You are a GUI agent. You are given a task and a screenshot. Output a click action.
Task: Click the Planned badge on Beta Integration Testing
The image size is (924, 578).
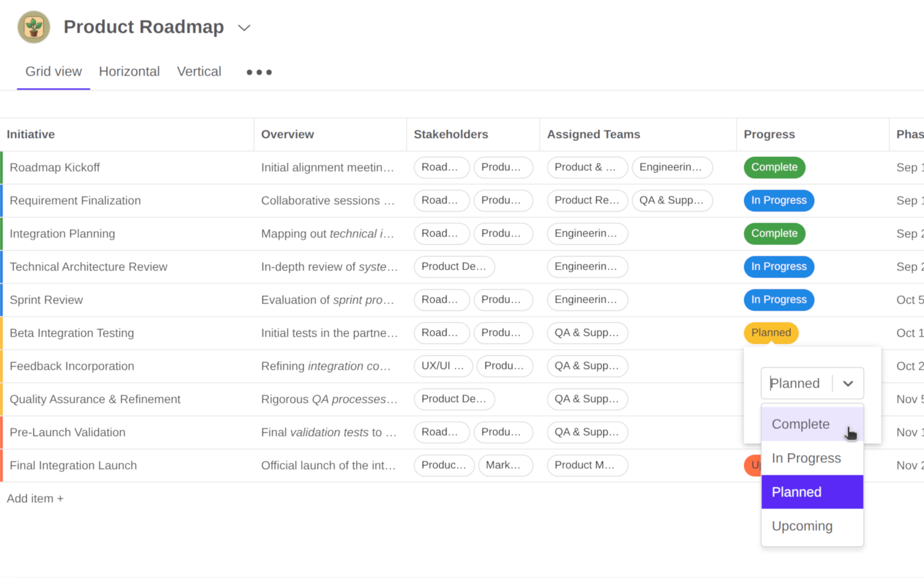point(770,332)
